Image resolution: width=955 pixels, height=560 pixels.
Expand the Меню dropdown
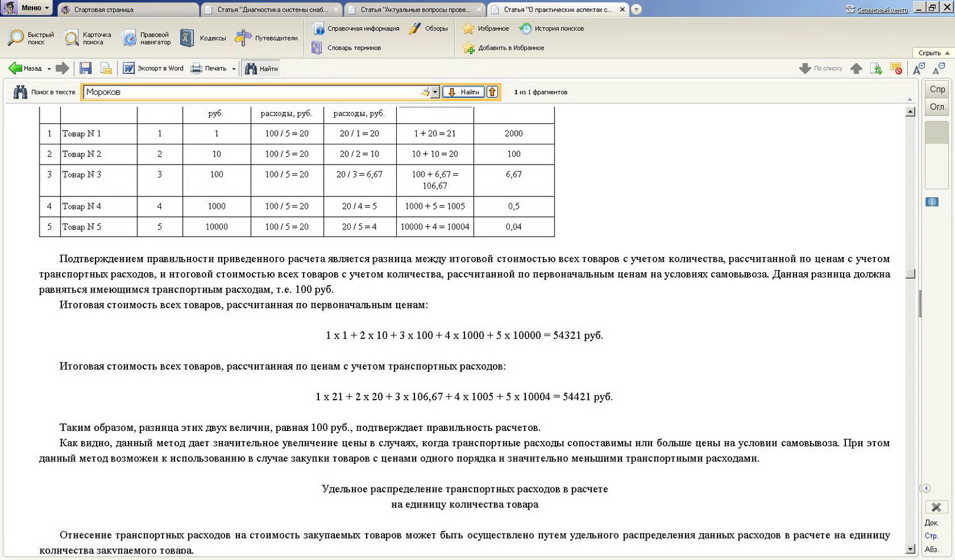pyautogui.click(x=34, y=8)
